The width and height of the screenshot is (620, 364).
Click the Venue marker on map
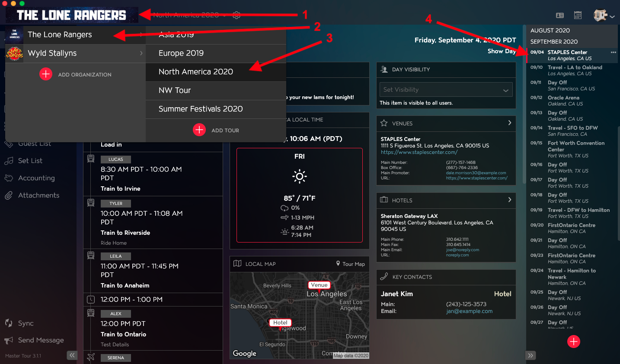[319, 285]
